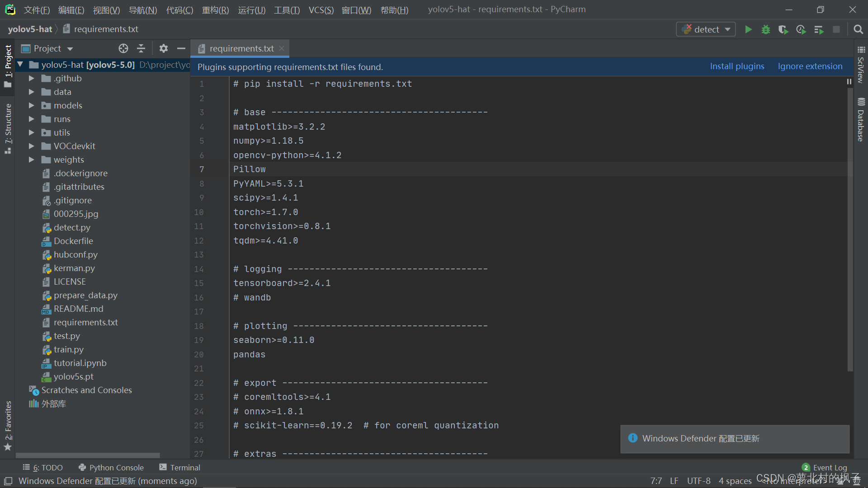
Task: Open the 编辑(E) menu
Action: click(71, 9)
